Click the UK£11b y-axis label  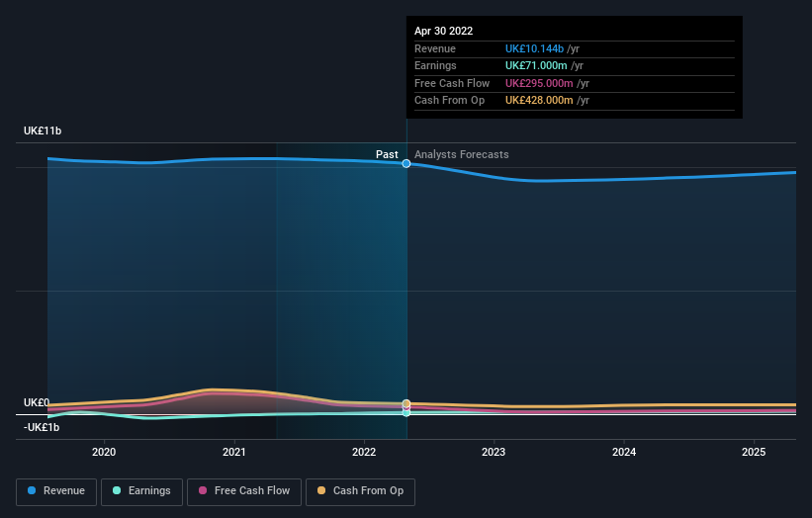point(43,130)
